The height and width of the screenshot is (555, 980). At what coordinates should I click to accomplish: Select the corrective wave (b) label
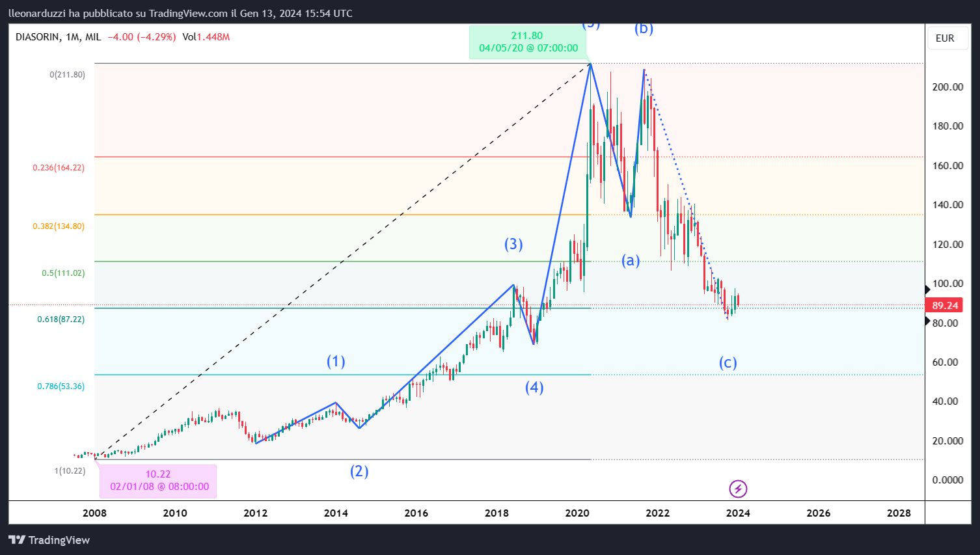(644, 28)
